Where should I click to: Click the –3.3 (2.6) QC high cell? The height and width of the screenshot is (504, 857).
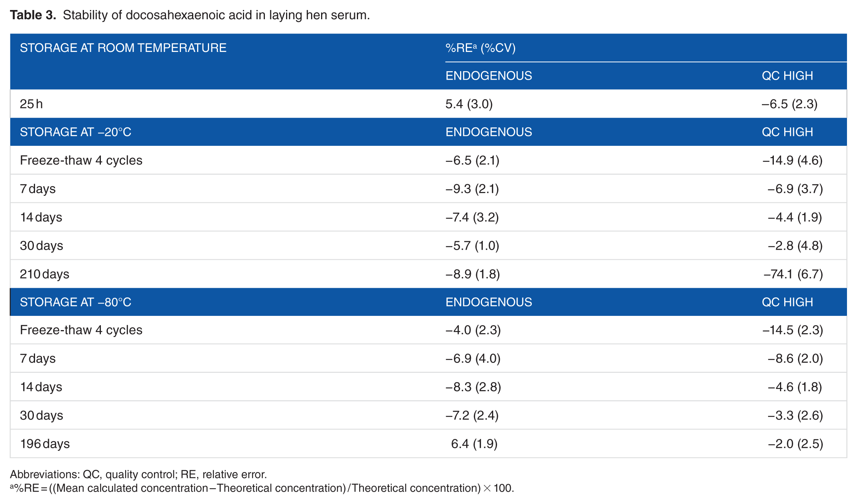(795, 415)
